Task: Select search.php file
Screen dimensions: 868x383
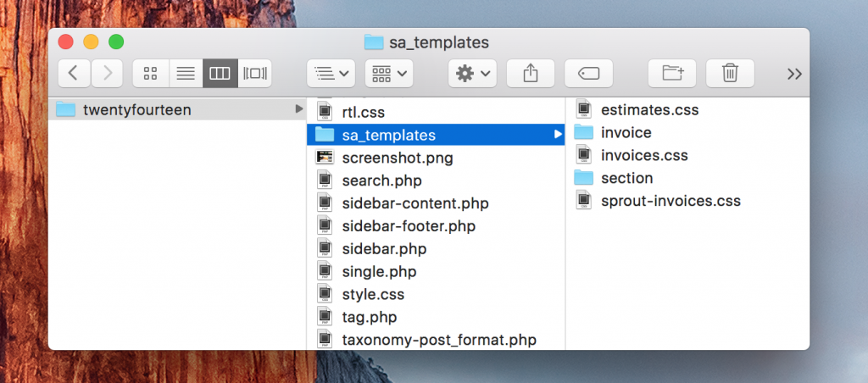Action: 436,180
